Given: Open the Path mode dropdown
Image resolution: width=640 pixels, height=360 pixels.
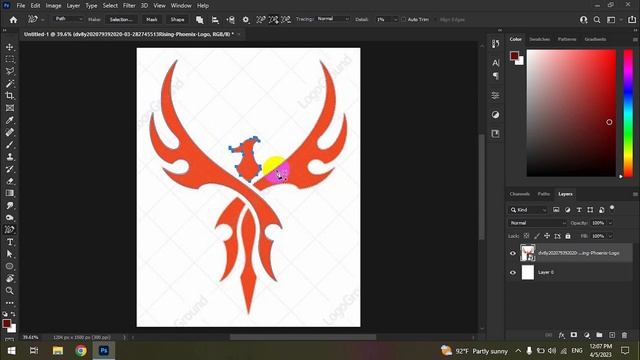Looking at the screenshot, I should click(x=68, y=19).
